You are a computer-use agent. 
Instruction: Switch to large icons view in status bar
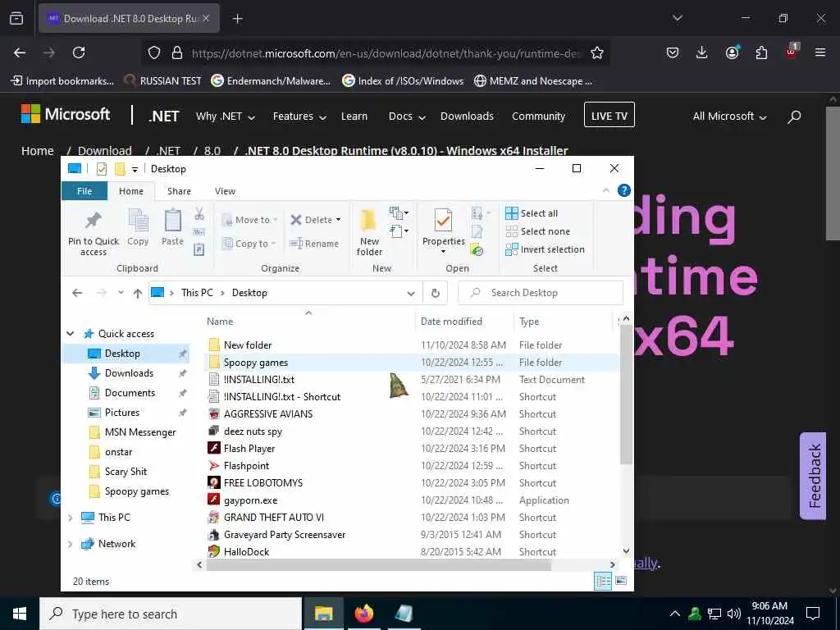[621, 582]
